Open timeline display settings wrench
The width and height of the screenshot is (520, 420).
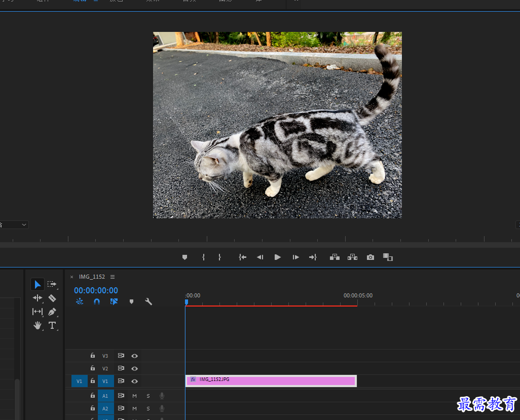pos(148,301)
